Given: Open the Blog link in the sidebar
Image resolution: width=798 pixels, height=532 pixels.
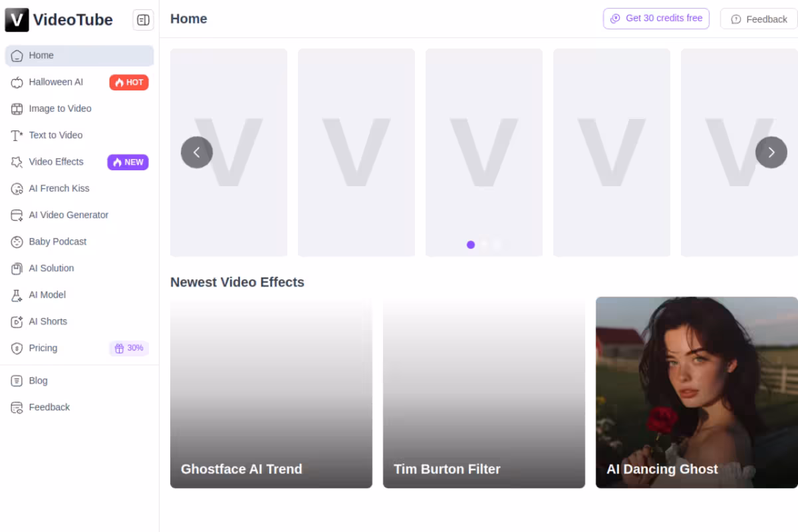Looking at the screenshot, I should (x=80, y=381).
